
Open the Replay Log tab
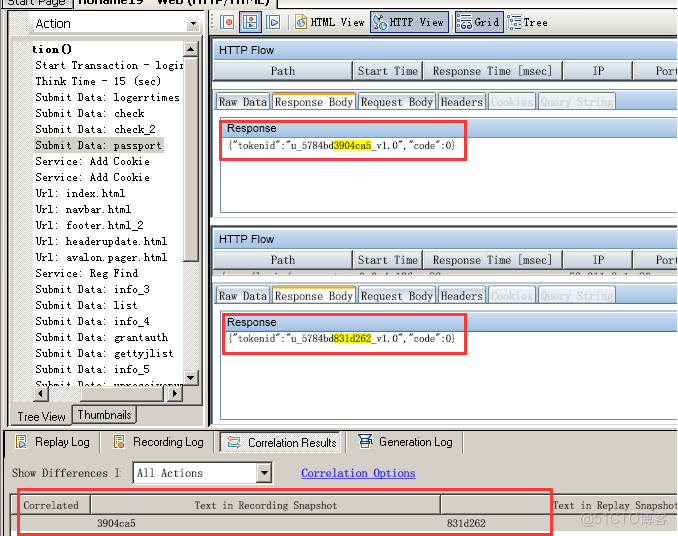coord(53,442)
